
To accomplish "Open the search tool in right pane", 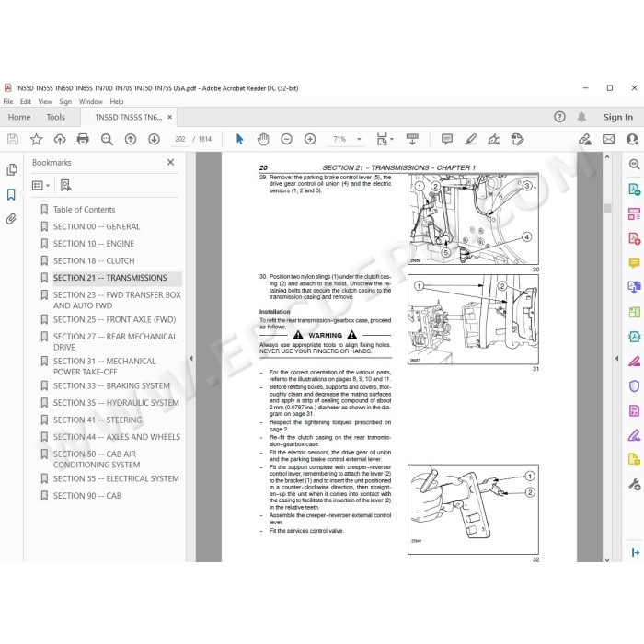I will 634,165.
